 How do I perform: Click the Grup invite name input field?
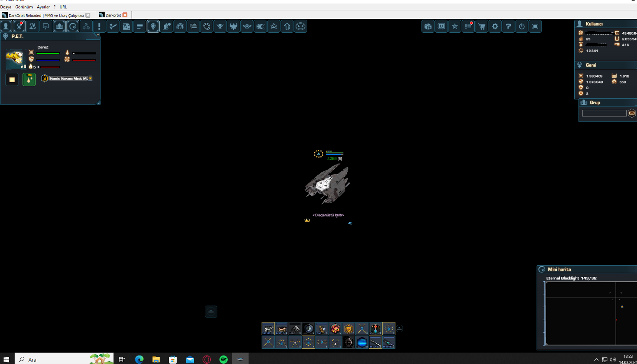pos(604,113)
